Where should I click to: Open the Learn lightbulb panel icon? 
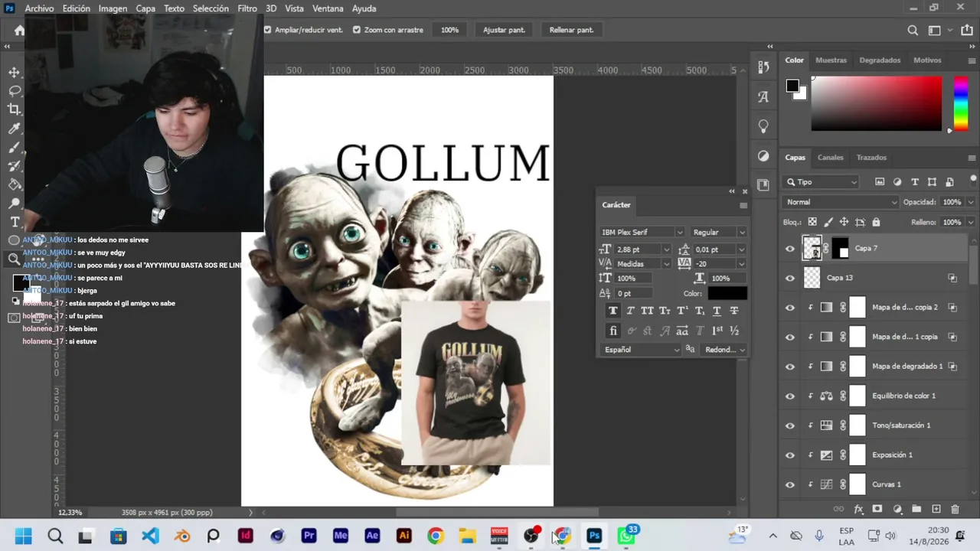click(763, 126)
